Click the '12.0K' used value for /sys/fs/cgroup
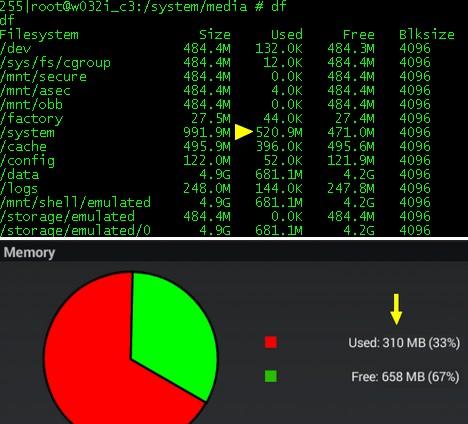468x424 pixels. pos(283,63)
